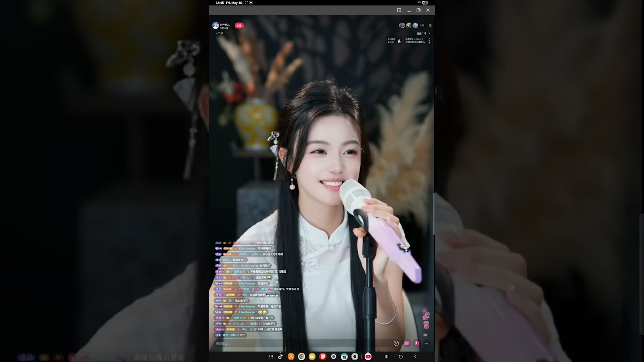
Task: Send a pink heart like
Action: [407, 343]
